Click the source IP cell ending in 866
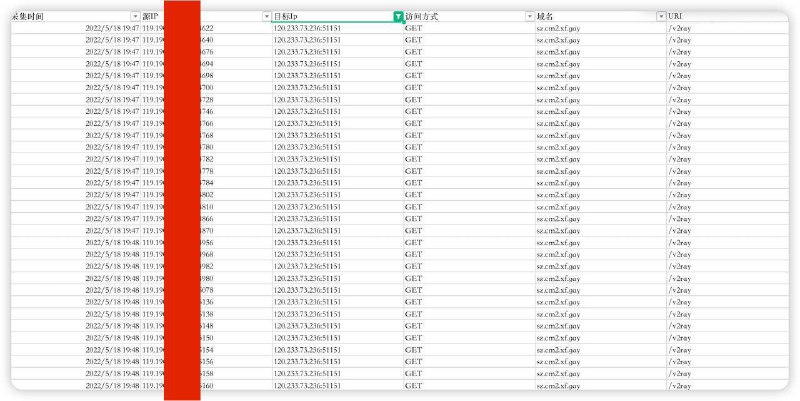The image size is (800, 401). [206, 218]
